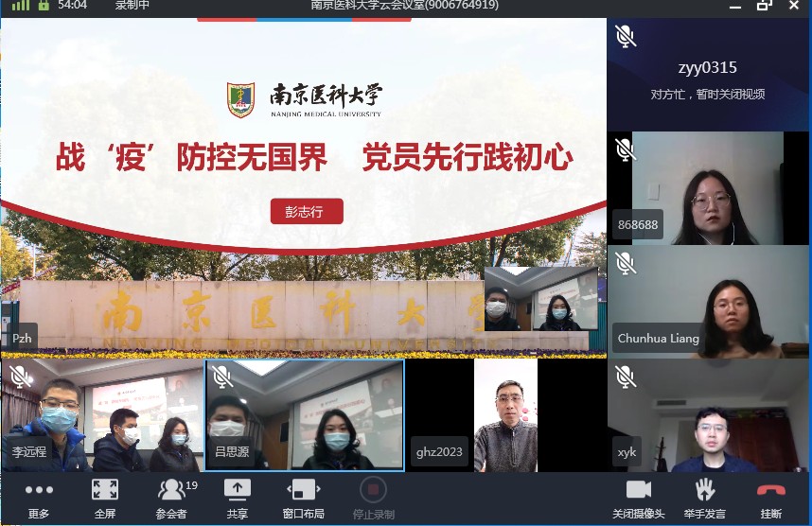Select the Chunhua Liang participant video
The height and width of the screenshot is (526, 812).
(x=710, y=301)
